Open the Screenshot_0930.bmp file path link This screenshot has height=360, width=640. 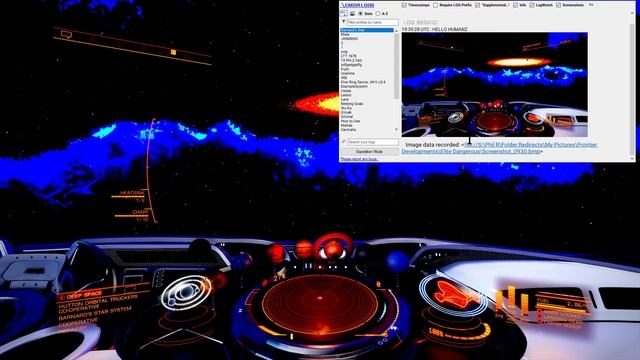click(500, 148)
